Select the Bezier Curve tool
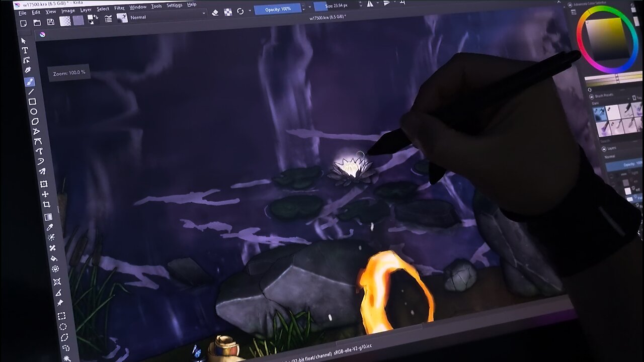 (x=38, y=142)
